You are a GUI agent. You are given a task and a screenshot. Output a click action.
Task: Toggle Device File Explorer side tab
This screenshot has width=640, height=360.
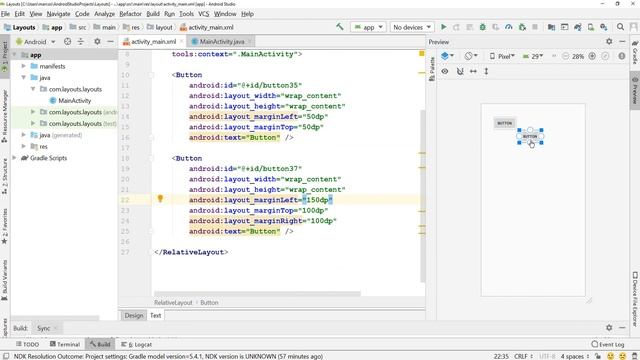coord(635,298)
